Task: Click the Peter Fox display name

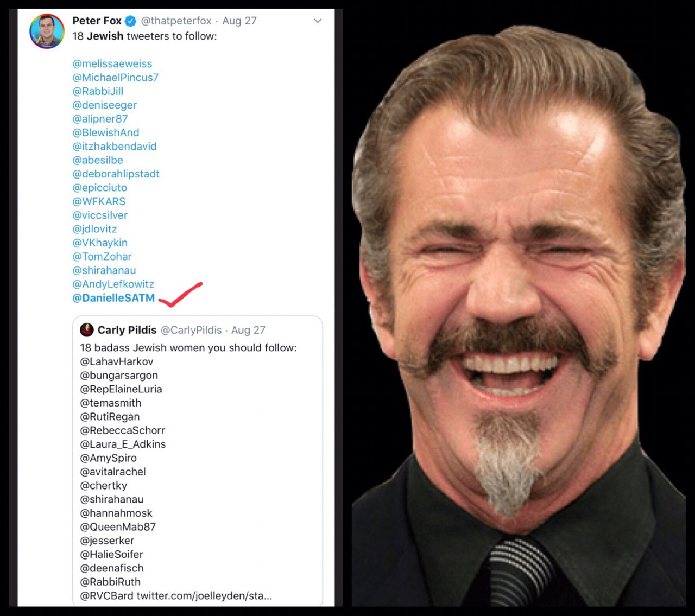Action: pyautogui.click(x=97, y=21)
